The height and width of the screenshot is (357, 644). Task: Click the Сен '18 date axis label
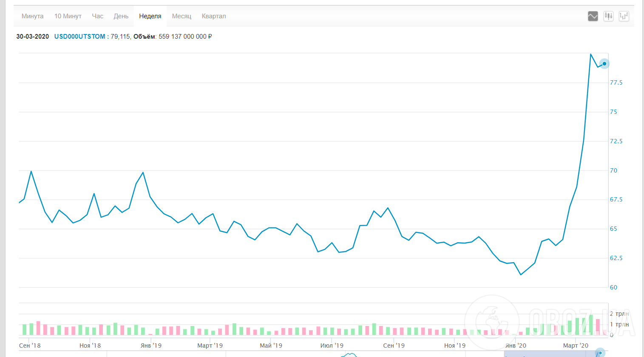pyautogui.click(x=30, y=346)
